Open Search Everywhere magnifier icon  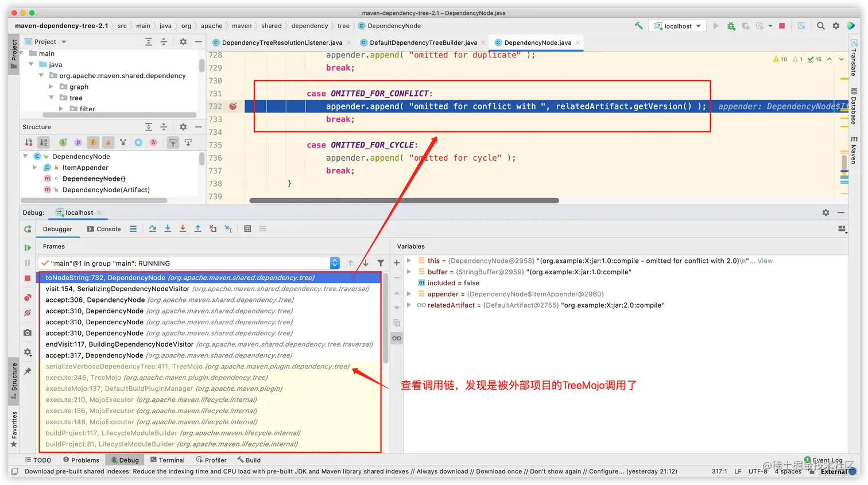coord(821,26)
